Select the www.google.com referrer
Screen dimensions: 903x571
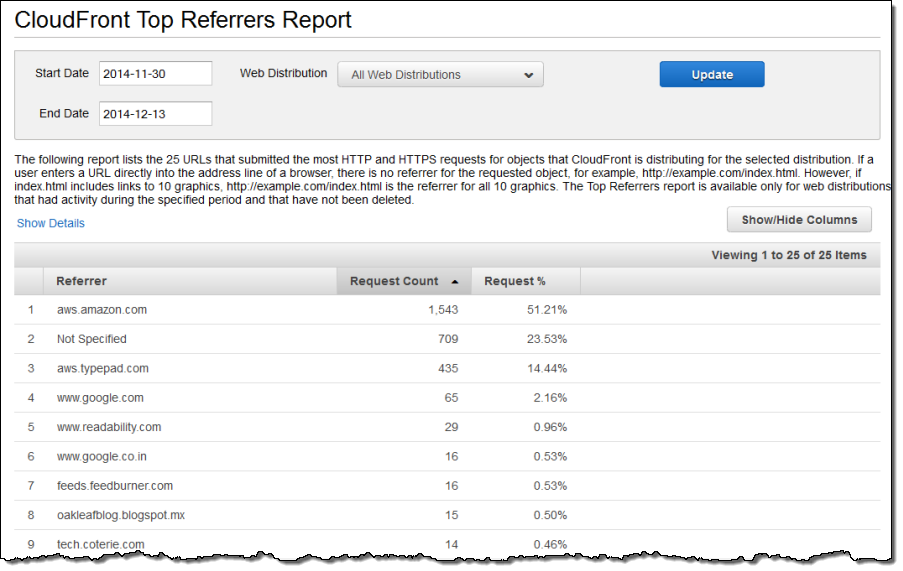[x=100, y=398]
